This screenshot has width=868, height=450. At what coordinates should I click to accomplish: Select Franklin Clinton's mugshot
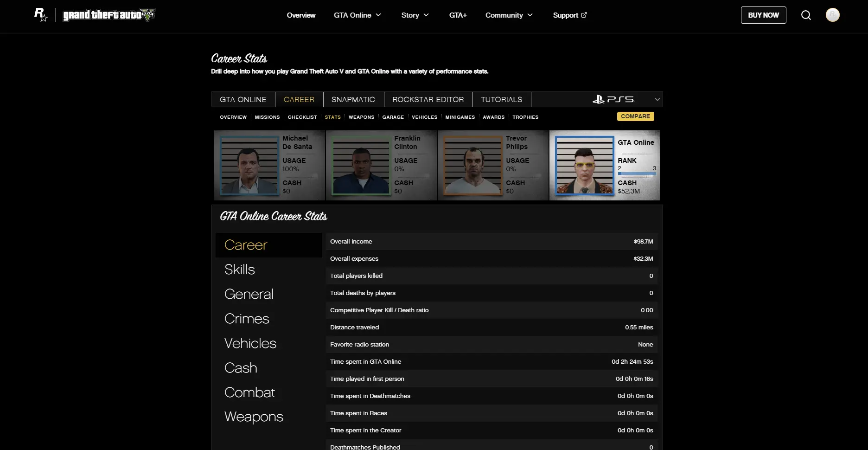point(361,166)
